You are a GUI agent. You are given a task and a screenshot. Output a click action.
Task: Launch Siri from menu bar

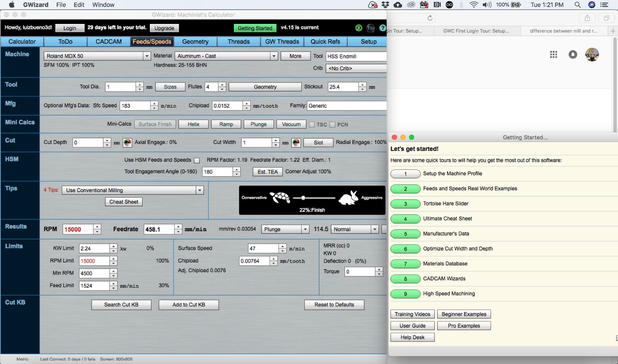pyautogui.click(x=592, y=5)
